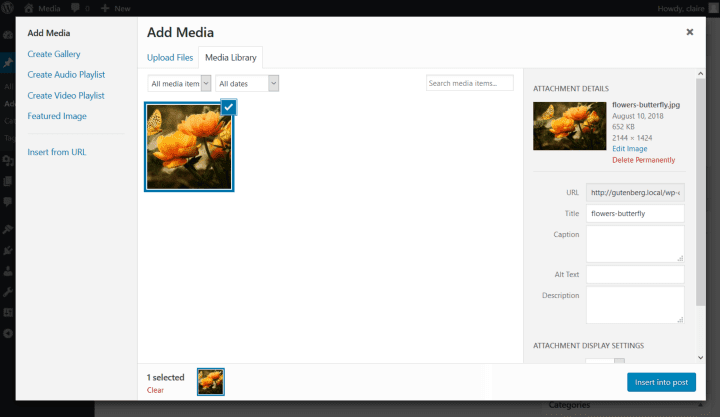Click the August 10, 2018 date text
Screen dimensions: 720x417
(637, 116)
